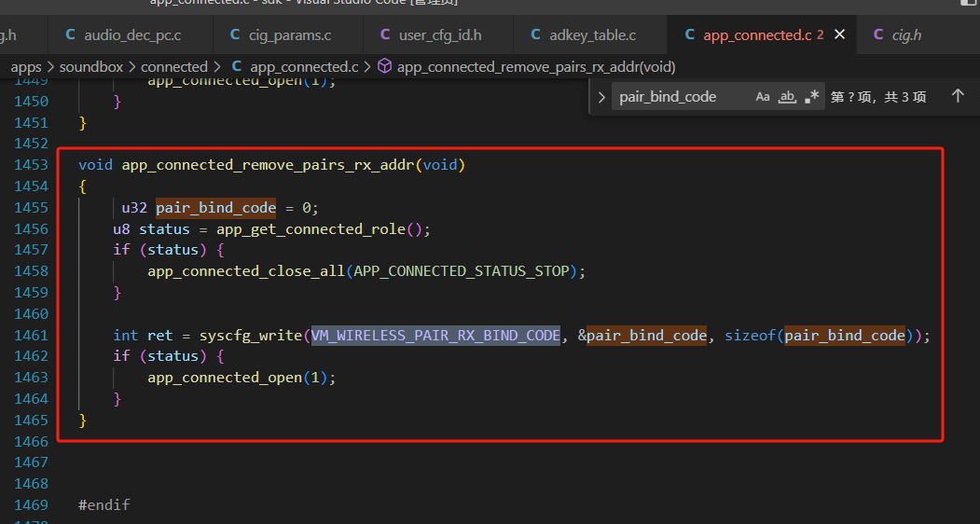Close the app_connected.c tab

840,35
